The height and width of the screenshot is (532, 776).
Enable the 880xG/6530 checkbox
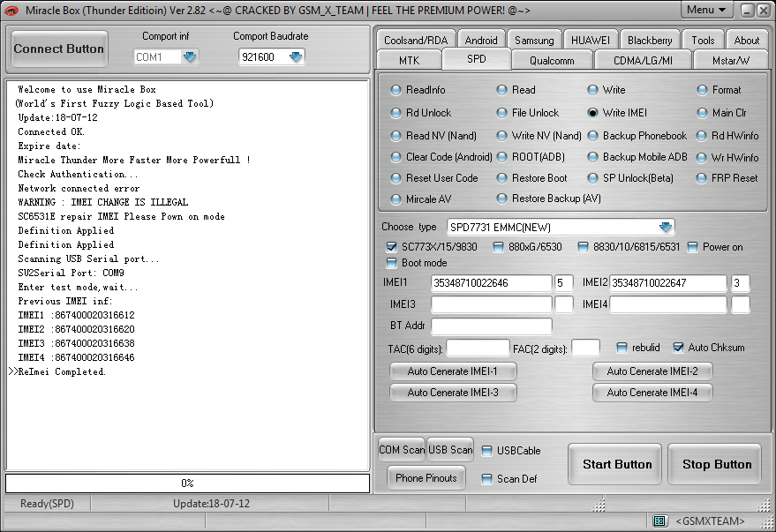coord(499,247)
